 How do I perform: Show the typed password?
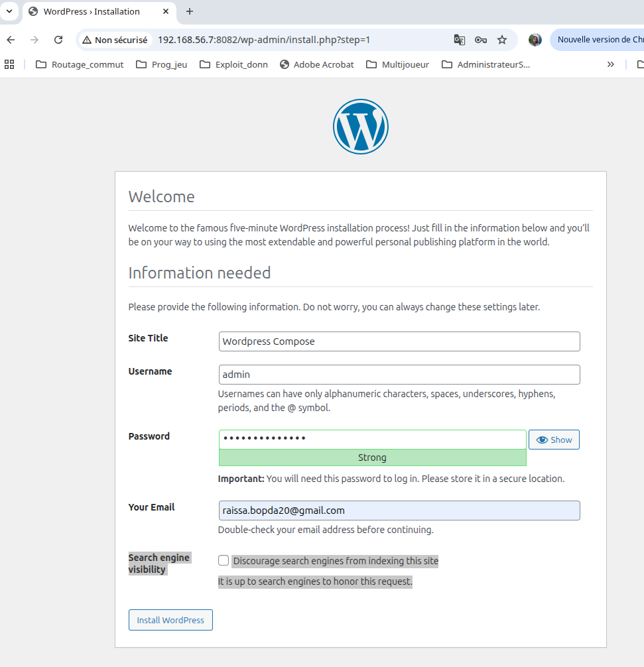tap(554, 439)
